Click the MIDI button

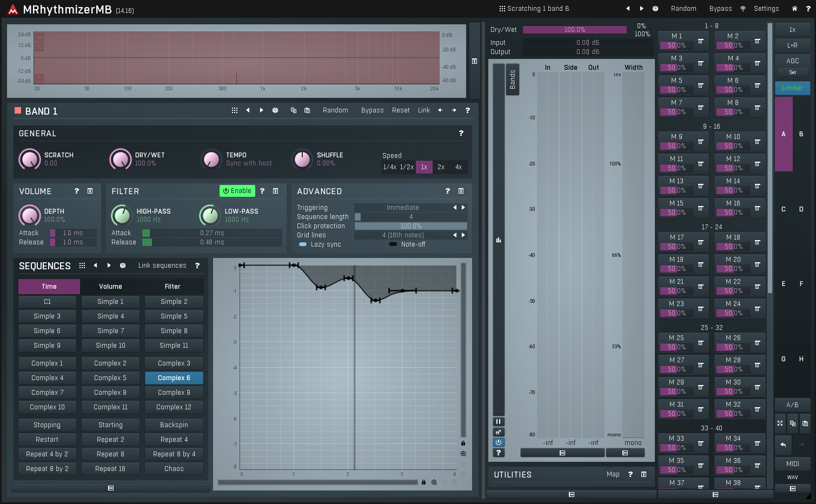coord(792,464)
